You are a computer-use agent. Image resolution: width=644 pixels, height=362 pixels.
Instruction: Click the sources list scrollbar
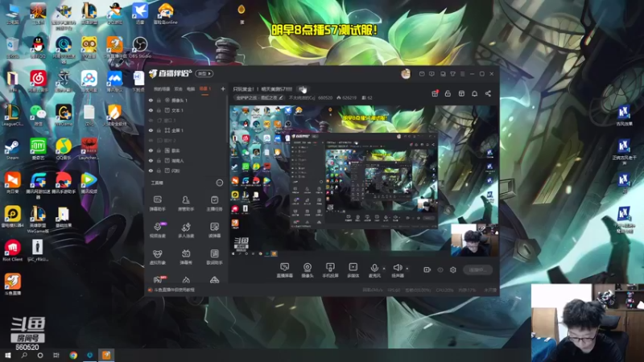(227, 119)
